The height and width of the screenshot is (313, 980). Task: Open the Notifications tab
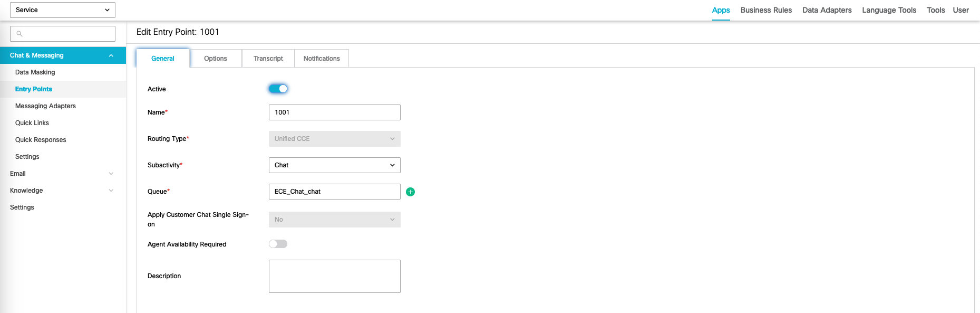[x=322, y=59]
